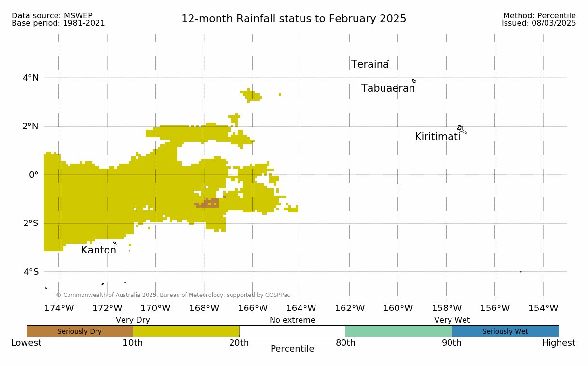588x366 pixels.
Task: Click the Kiritimati island outline on map
Action: point(461,129)
